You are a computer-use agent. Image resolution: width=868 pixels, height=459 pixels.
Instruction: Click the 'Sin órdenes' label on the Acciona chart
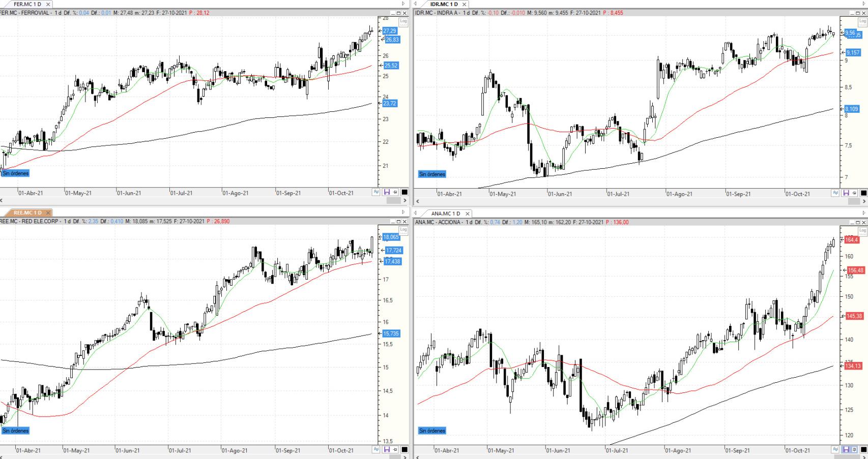(432, 431)
